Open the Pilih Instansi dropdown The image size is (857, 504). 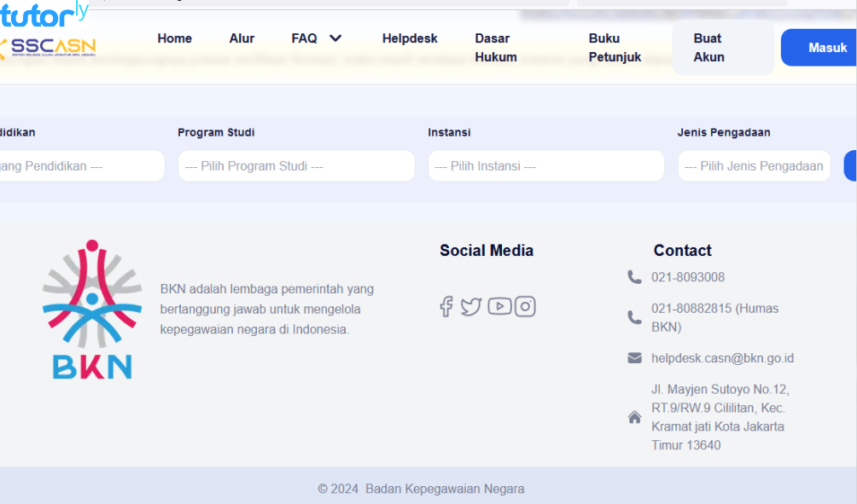(x=545, y=165)
